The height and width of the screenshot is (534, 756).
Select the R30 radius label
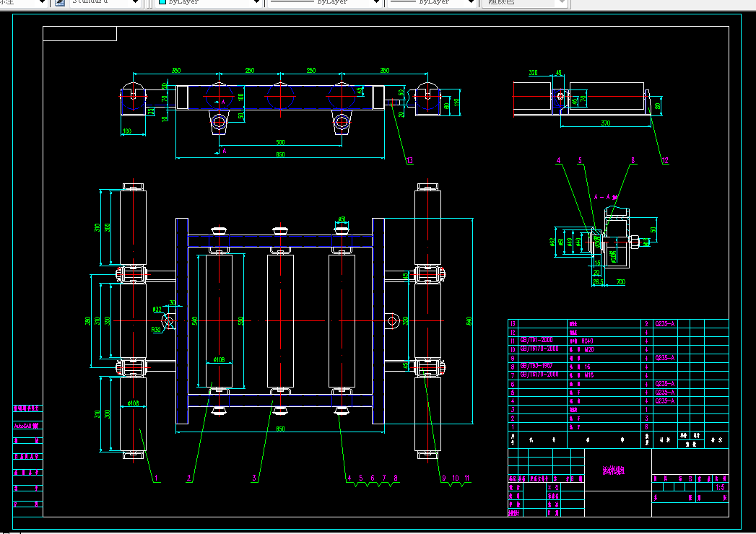(156, 330)
